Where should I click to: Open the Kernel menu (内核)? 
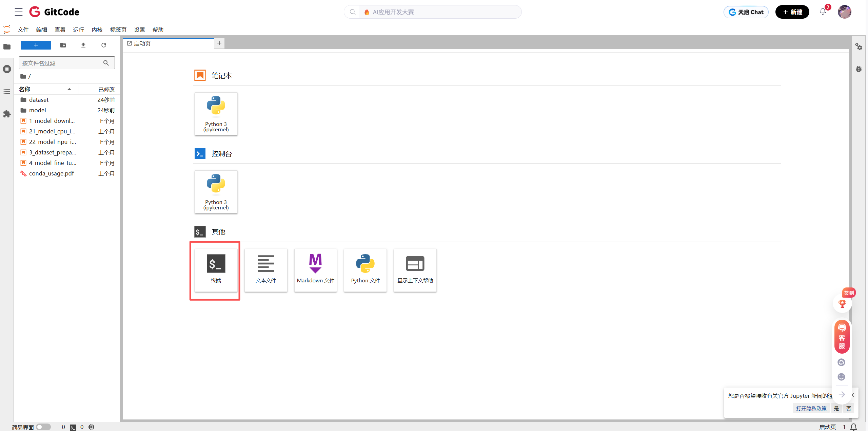point(97,30)
